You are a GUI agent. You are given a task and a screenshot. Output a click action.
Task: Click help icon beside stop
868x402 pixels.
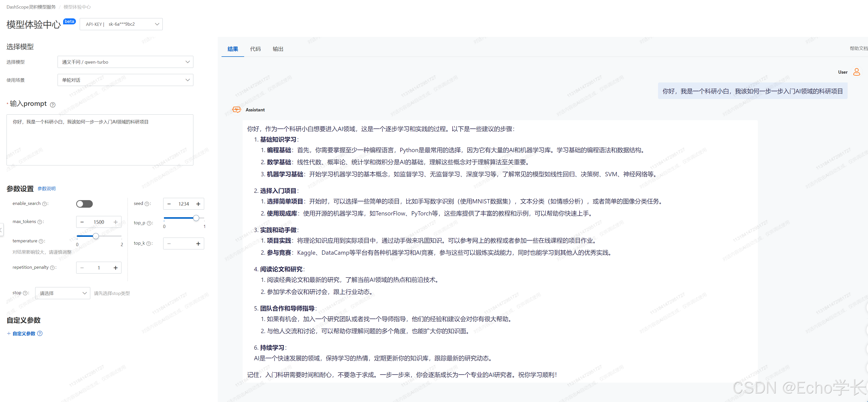point(25,293)
